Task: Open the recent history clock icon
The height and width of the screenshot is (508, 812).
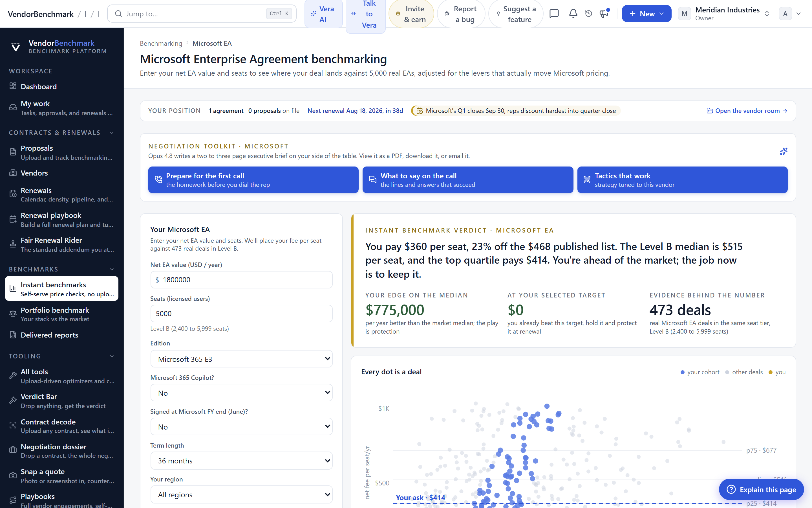Action: [x=588, y=14]
